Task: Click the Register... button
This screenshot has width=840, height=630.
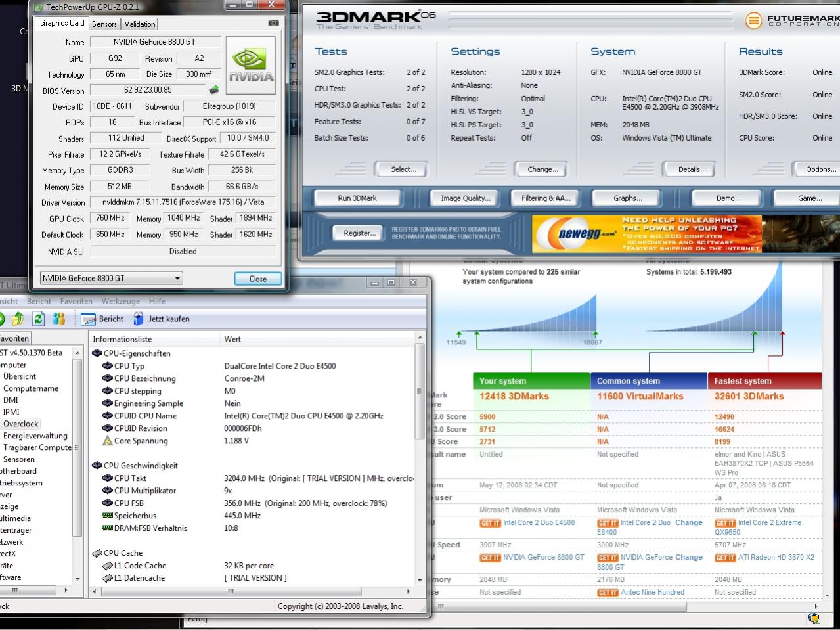Action: tap(359, 233)
